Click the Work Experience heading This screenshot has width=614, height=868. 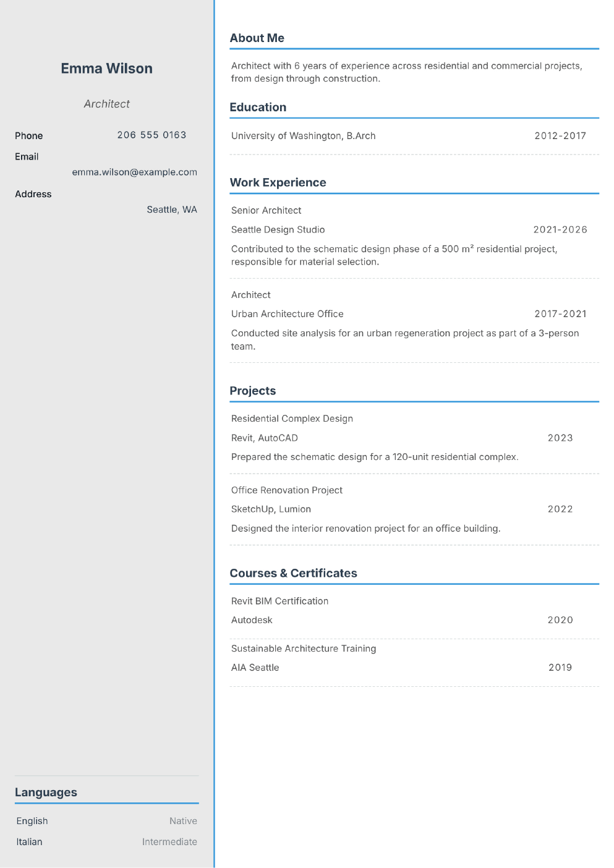(x=278, y=183)
